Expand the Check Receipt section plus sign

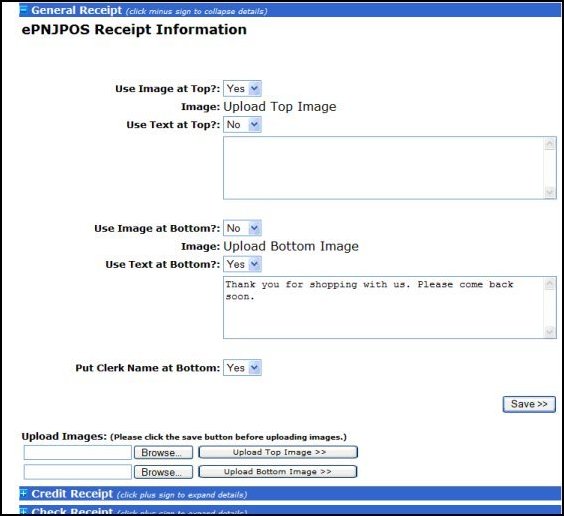tap(23, 511)
